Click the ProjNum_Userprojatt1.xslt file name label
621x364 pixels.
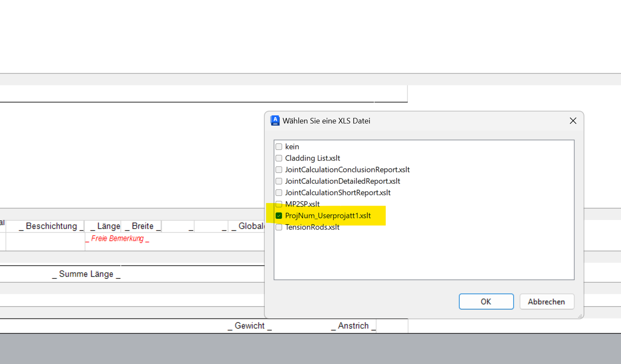(x=327, y=215)
